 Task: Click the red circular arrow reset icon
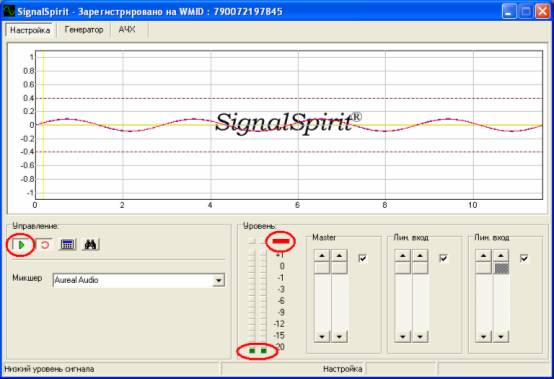tap(45, 245)
